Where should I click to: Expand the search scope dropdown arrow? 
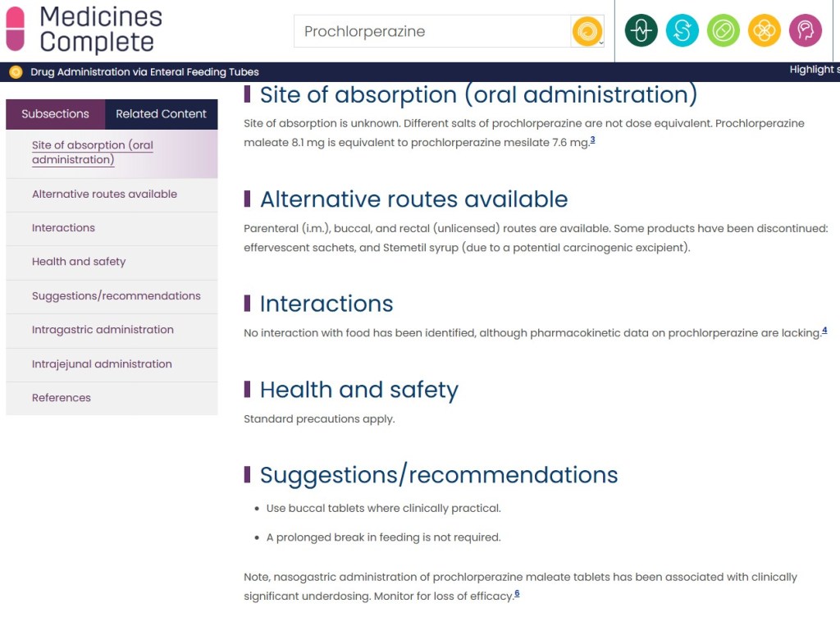pyautogui.click(x=601, y=42)
